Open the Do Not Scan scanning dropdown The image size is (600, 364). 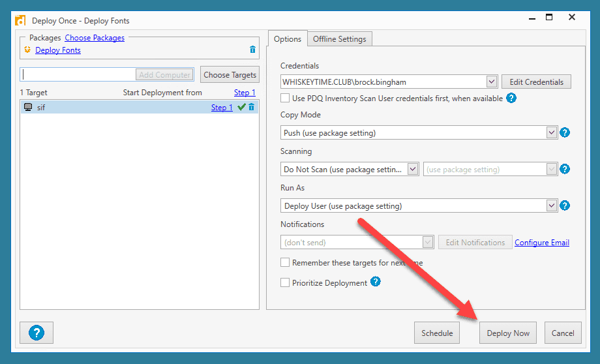412,169
